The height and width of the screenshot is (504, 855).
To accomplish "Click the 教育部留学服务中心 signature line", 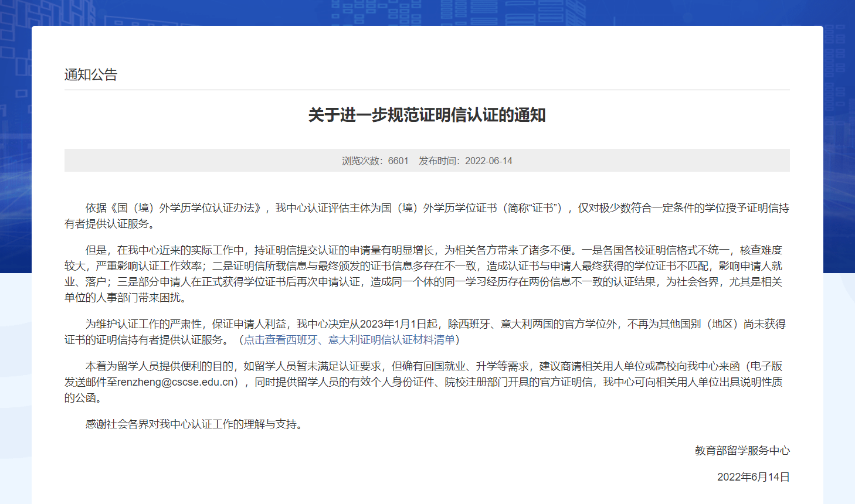I will point(742,451).
